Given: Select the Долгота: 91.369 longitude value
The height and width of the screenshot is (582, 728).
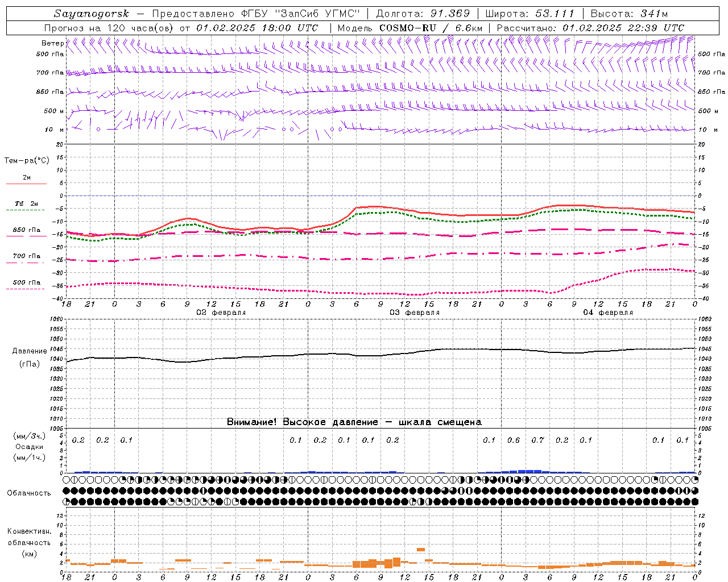Looking at the screenshot, I should tap(423, 14).
